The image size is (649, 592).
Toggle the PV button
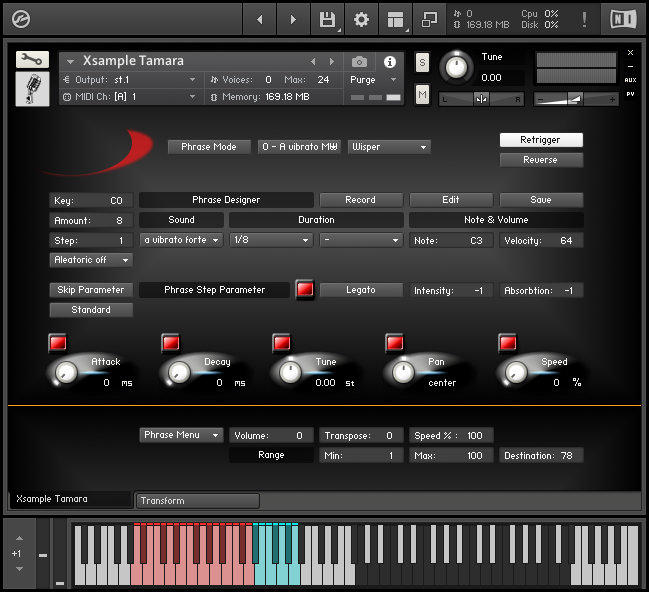tap(630, 94)
